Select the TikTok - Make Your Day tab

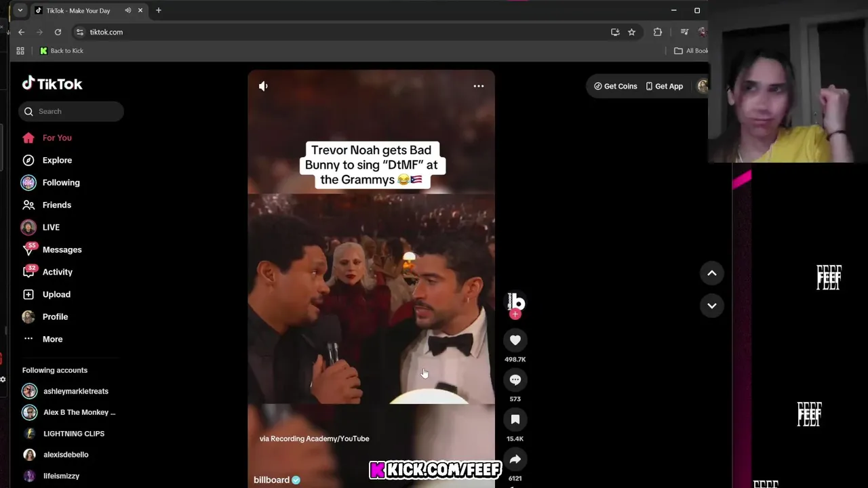click(x=78, y=10)
